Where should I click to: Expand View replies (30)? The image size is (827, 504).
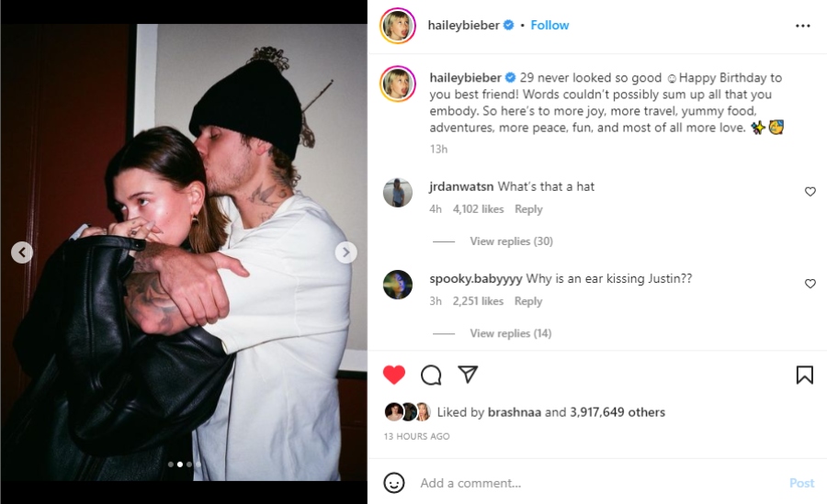[x=511, y=241]
